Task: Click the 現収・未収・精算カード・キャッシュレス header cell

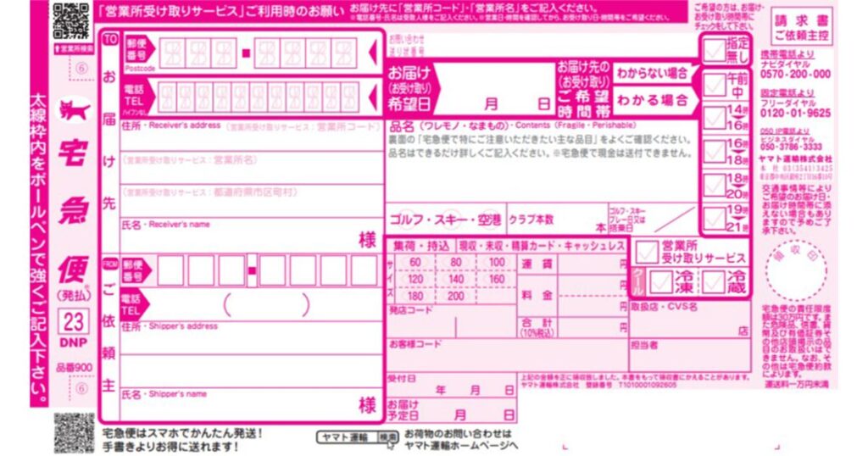Action: (x=542, y=247)
